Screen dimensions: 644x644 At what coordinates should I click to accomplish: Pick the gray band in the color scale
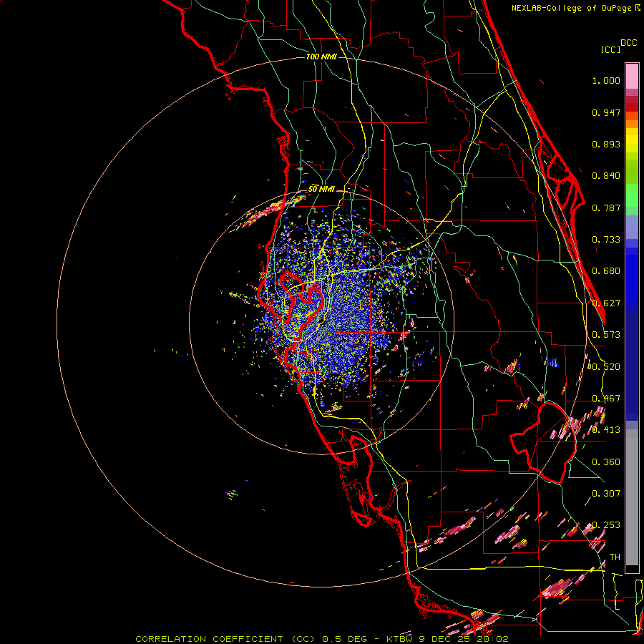[x=632, y=497]
